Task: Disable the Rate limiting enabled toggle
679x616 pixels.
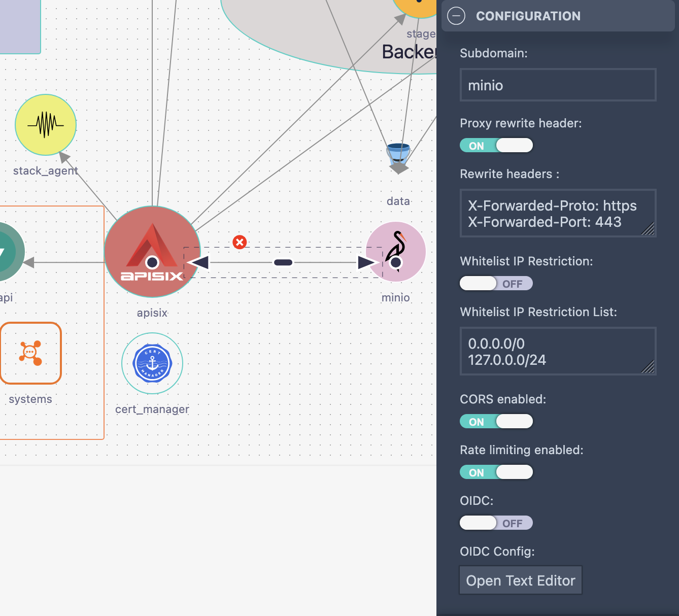Action: (496, 472)
